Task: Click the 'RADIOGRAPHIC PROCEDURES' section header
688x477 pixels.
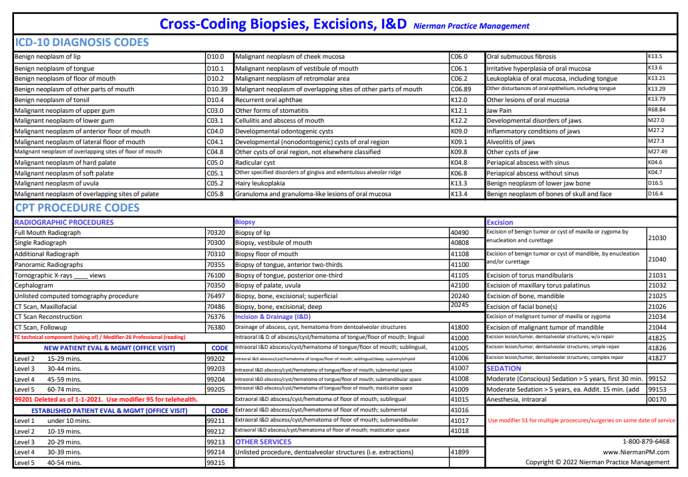Action: point(64,222)
